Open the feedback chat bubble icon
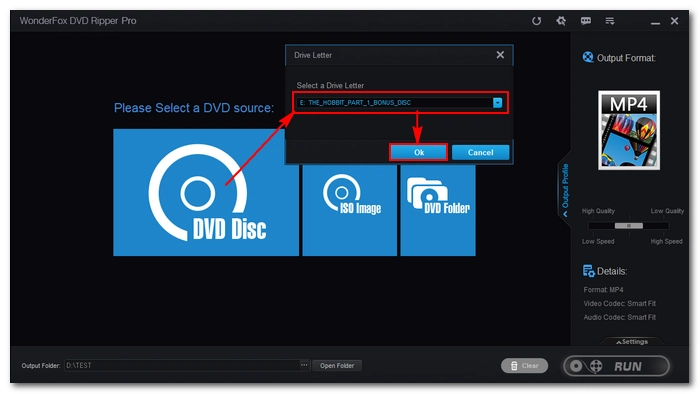700x394 pixels. (586, 21)
